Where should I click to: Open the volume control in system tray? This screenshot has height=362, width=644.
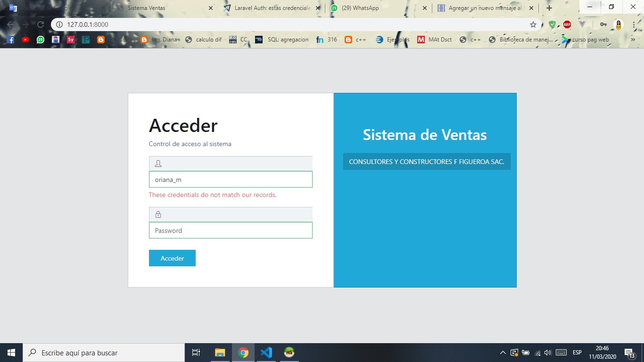click(x=547, y=353)
